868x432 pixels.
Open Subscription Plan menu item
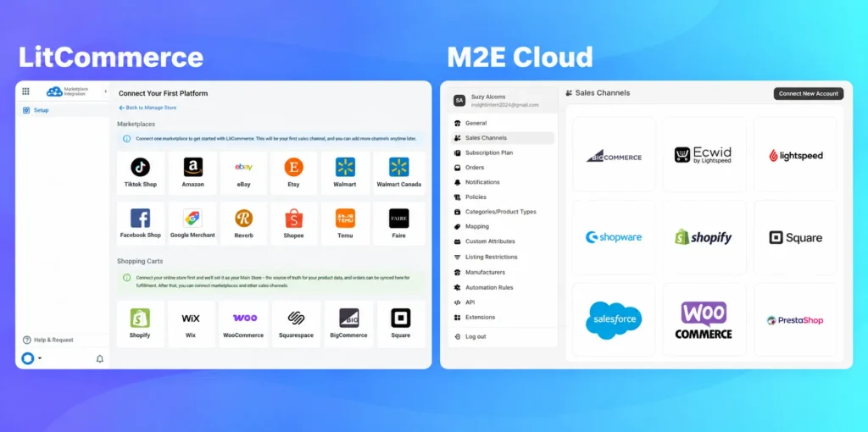503,152
